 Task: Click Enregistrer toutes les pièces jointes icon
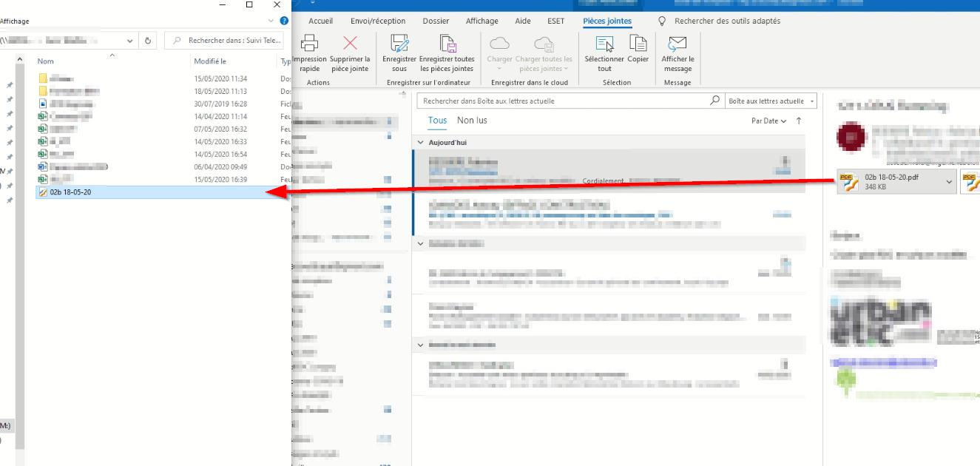[447, 44]
